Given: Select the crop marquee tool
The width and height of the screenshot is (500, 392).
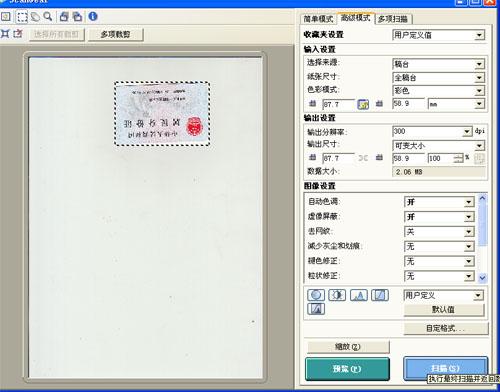Looking at the screenshot, I should [x=22, y=17].
